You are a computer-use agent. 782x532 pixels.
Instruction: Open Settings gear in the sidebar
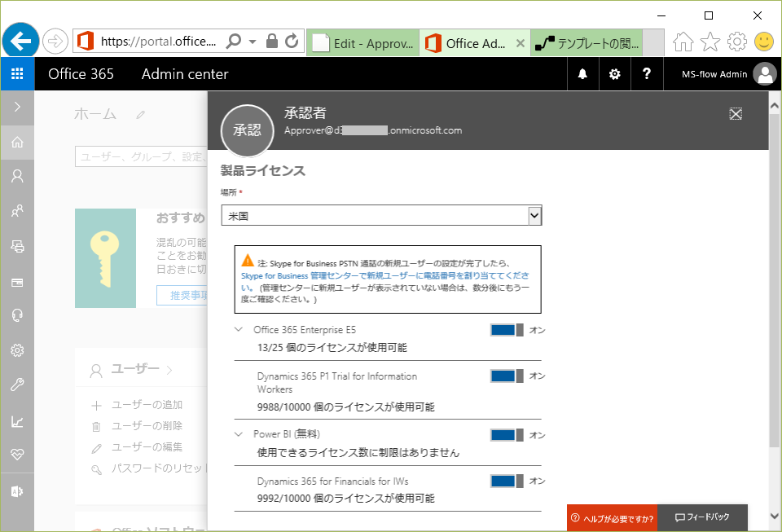point(17,350)
